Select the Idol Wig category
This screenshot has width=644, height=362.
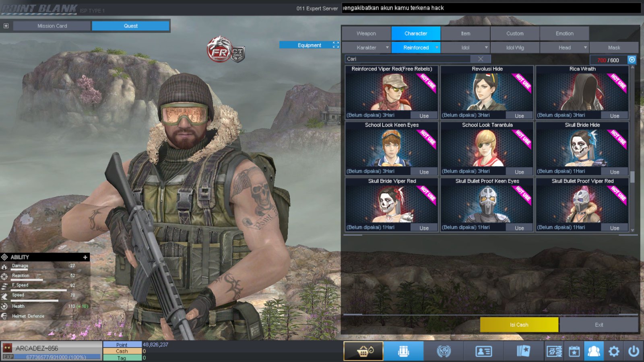[x=515, y=47]
